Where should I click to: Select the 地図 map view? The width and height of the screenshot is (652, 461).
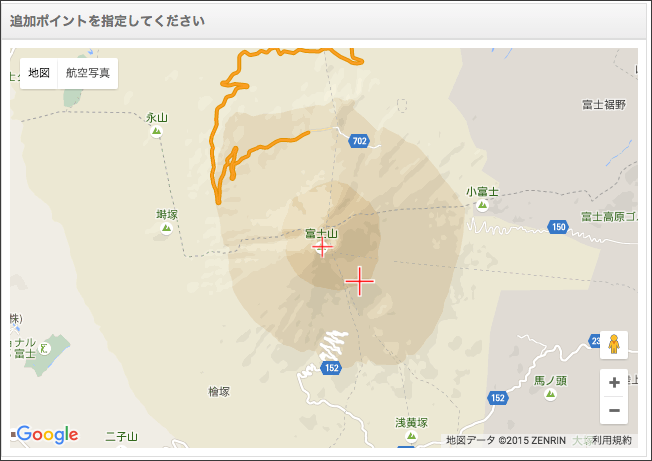(x=39, y=73)
